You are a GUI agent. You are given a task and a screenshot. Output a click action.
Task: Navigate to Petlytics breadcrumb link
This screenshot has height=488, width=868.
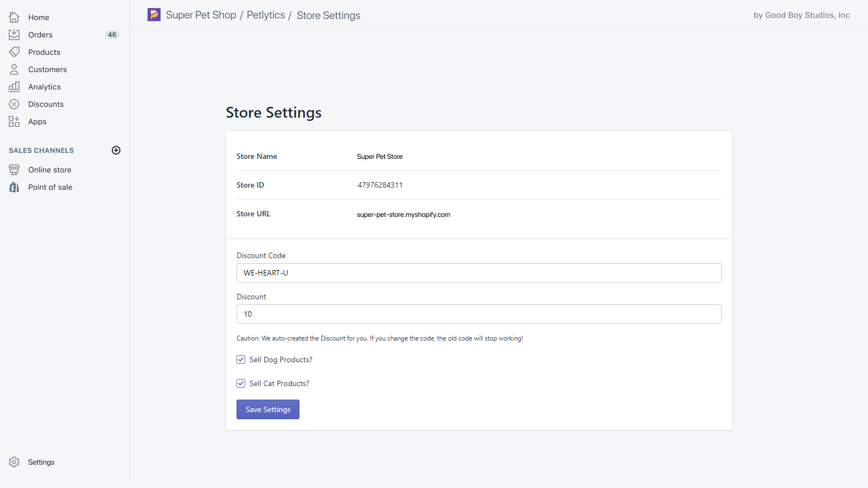[265, 15]
